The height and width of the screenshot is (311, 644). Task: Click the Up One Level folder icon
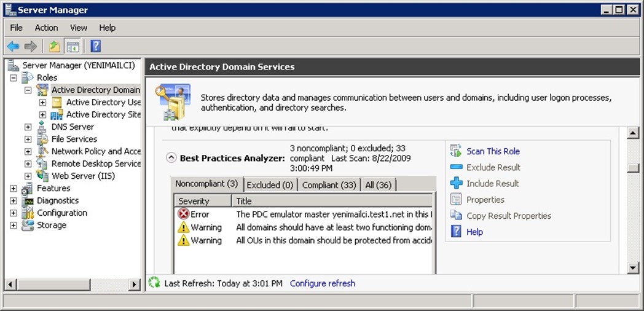click(x=55, y=46)
